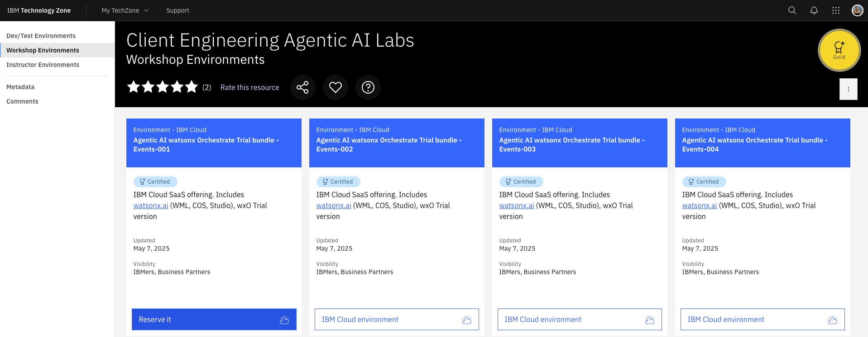Select Dev/Test Environments in sidebar
The width and height of the screenshot is (868, 337).
(x=57, y=36)
